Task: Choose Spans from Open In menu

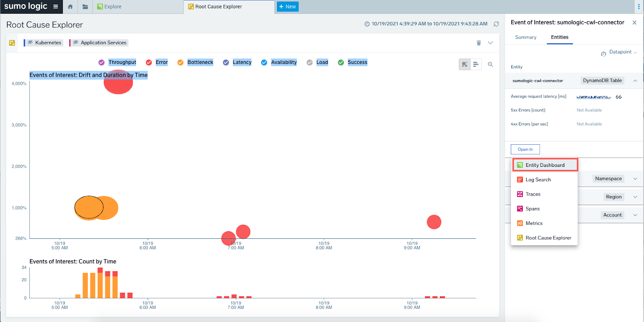Action: (x=544, y=209)
